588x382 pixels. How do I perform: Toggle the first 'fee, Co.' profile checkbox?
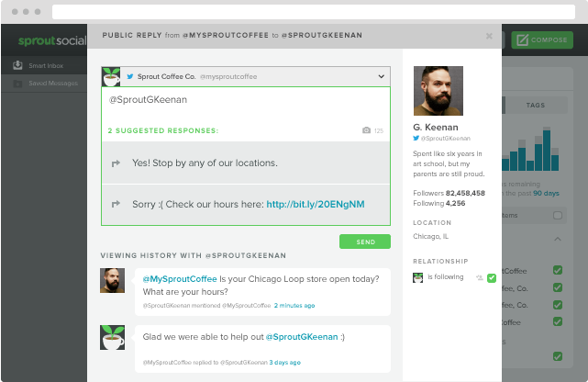[558, 287]
